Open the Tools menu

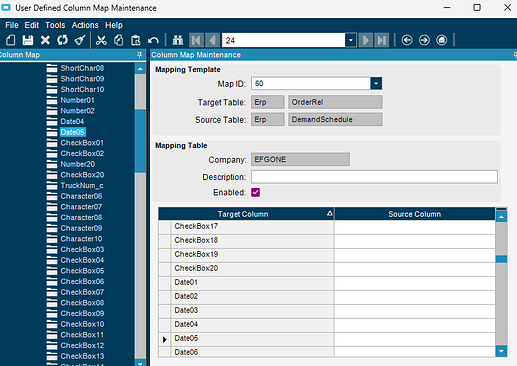(55, 25)
